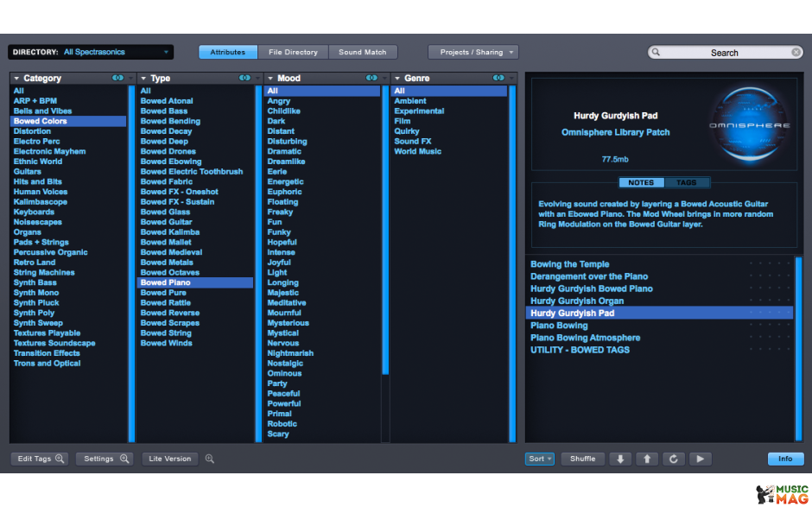Click the Edit Tags button

40,459
